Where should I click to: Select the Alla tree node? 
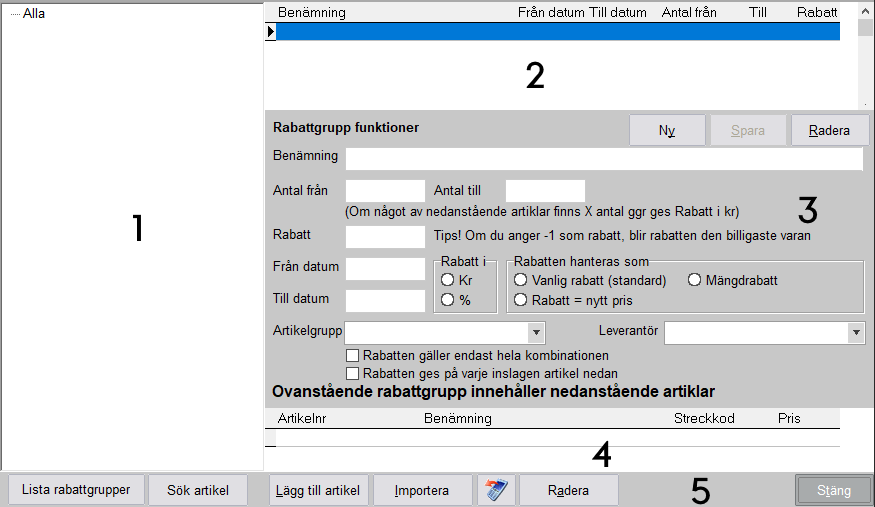[33, 14]
